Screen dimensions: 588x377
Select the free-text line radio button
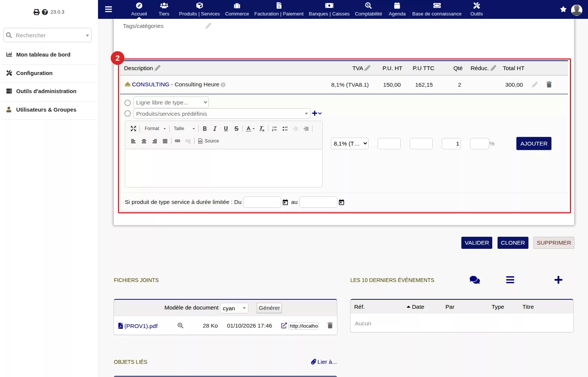[x=128, y=103]
